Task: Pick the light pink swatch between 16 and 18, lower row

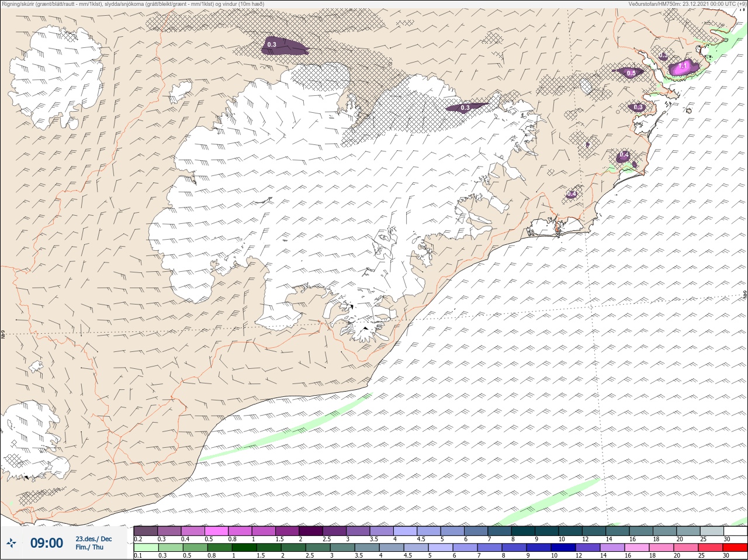Action: (x=637, y=548)
